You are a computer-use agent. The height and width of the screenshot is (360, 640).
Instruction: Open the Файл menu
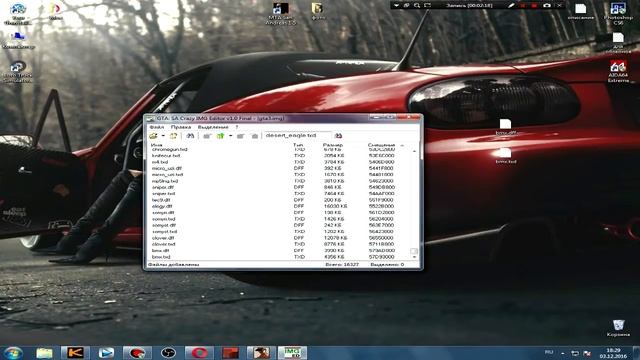click(x=157, y=127)
